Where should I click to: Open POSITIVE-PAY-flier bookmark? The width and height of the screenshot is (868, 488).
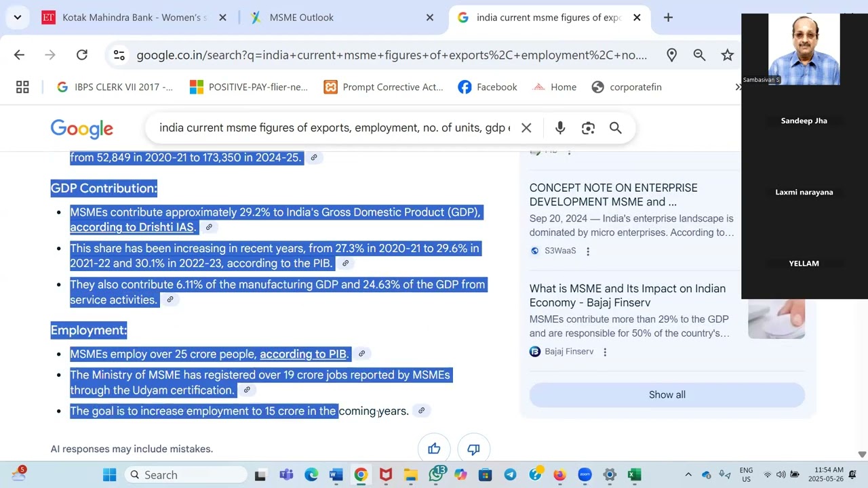pyautogui.click(x=249, y=87)
